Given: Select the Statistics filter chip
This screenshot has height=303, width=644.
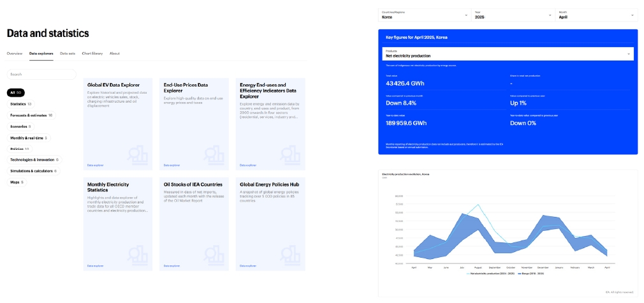Looking at the screenshot, I should [x=21, y=104].
